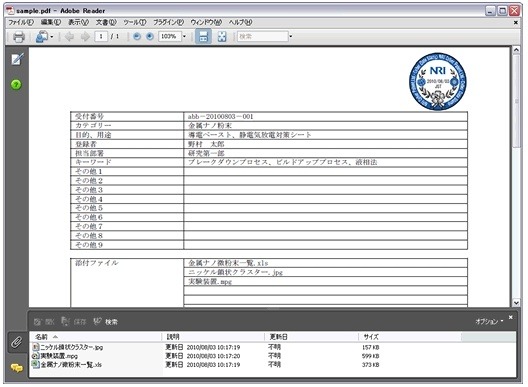Click the キーワード label cell
528x387 pixels.
pyautogui.click(x=127, y=162)
